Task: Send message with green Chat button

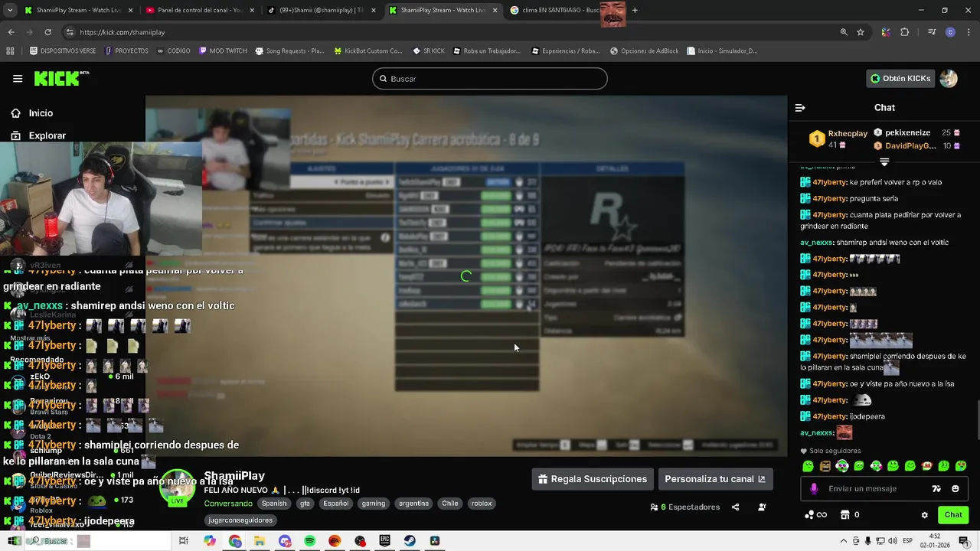Action: click(953, 515)
